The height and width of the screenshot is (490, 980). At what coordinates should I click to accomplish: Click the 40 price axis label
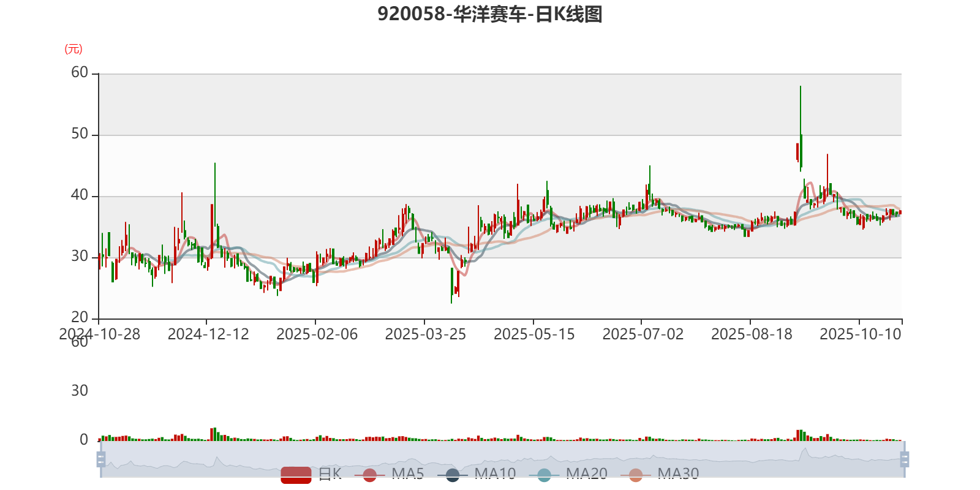point(80,195)
